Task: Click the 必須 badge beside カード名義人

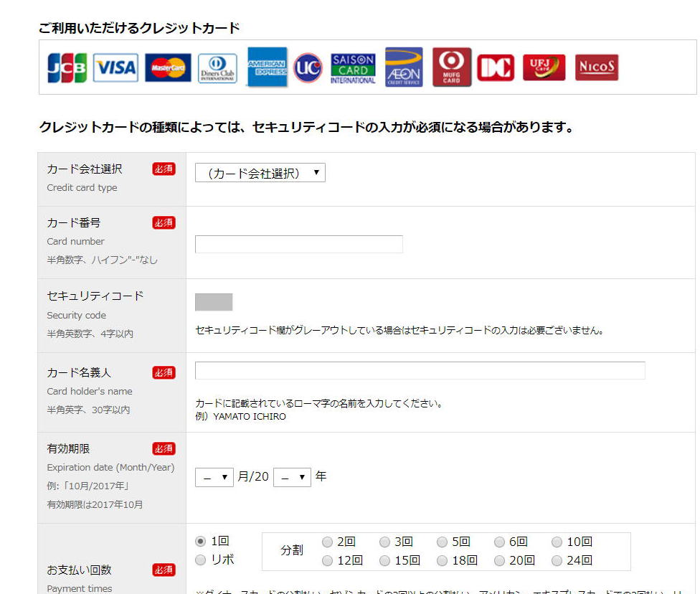Action: (x=164, y=372)
